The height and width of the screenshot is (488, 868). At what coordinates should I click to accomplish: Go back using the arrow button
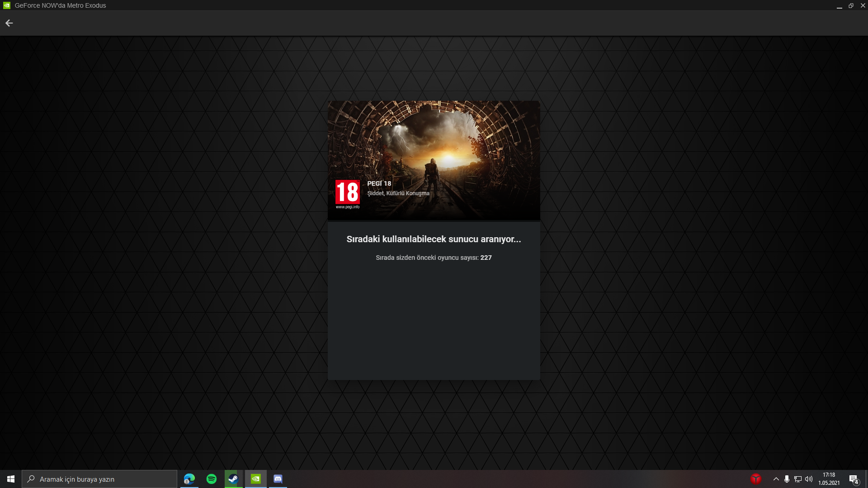(9, 23)
